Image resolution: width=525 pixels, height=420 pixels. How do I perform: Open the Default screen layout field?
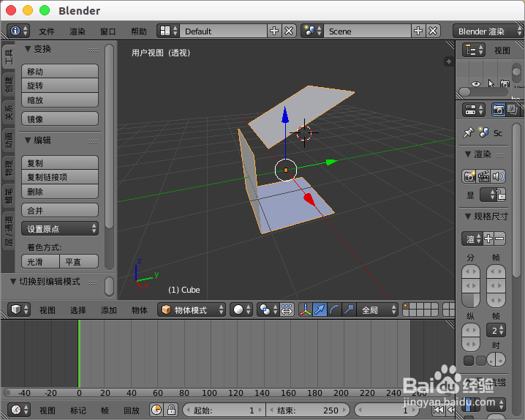click(223, 31)
